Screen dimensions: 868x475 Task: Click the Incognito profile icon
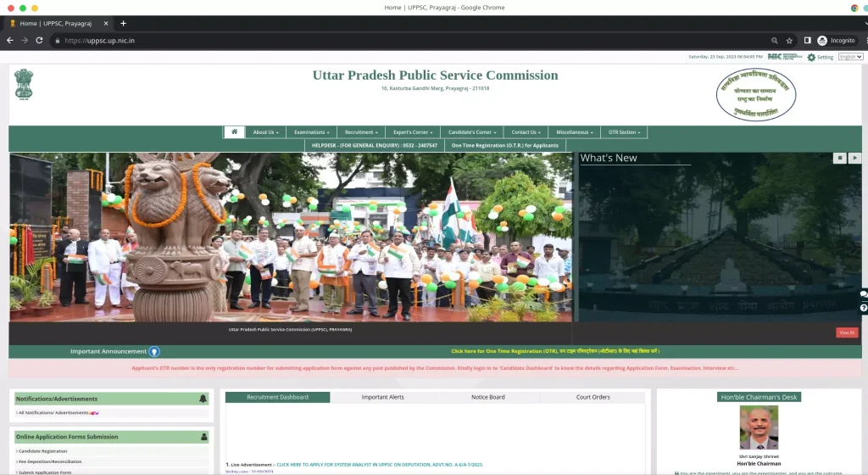pos(836,41)
